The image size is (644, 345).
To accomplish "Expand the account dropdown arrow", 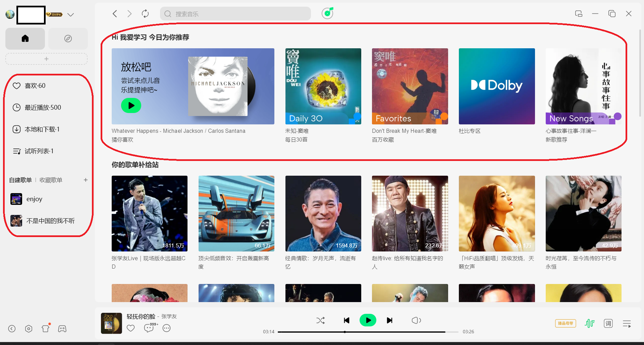I will pos(70,15).
